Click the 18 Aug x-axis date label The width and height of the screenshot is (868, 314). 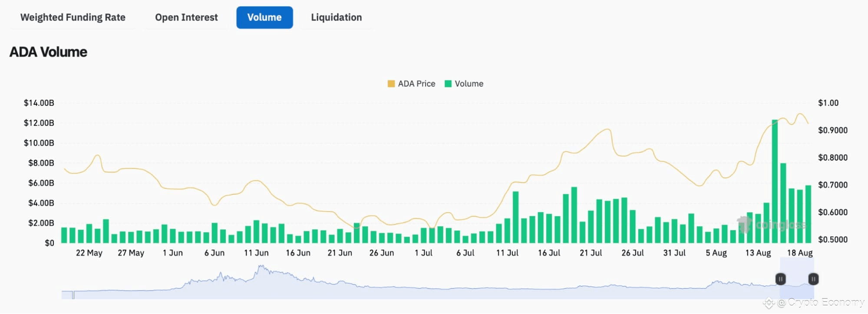[x=799, y=253]
